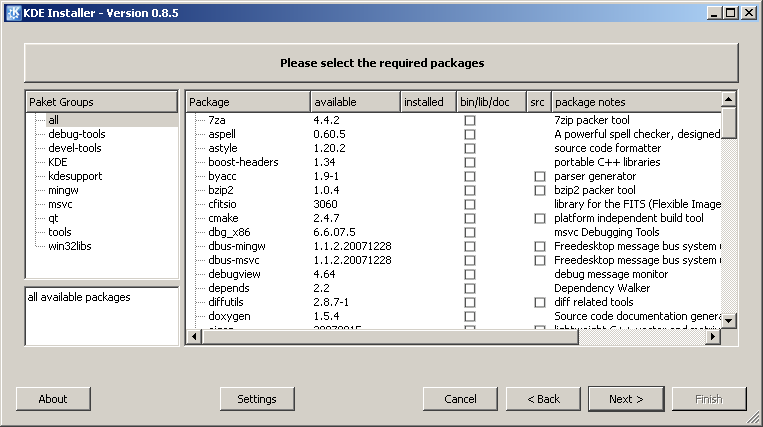Click the KDE logo icon in title bar
Image resolution: width=763 pixels, height=427 pixels.
[13, 13]
